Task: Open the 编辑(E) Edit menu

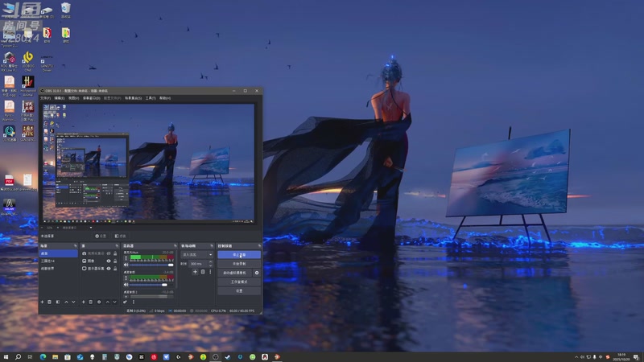Action: [x=60, y=98]
